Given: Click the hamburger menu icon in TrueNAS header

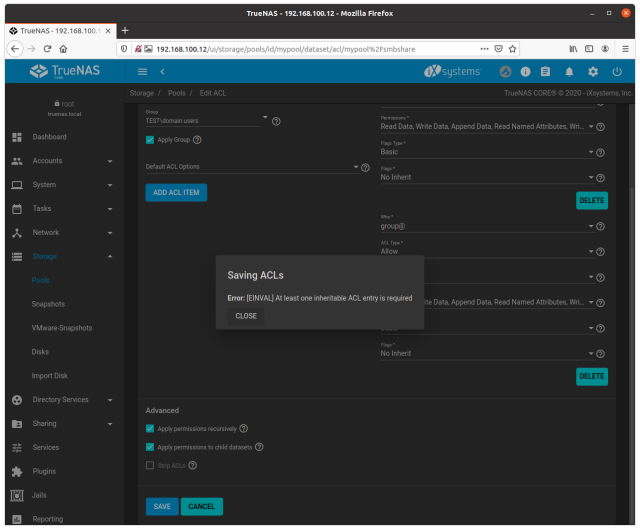Looking at the screenshot, I should click(x=142, y=72).
